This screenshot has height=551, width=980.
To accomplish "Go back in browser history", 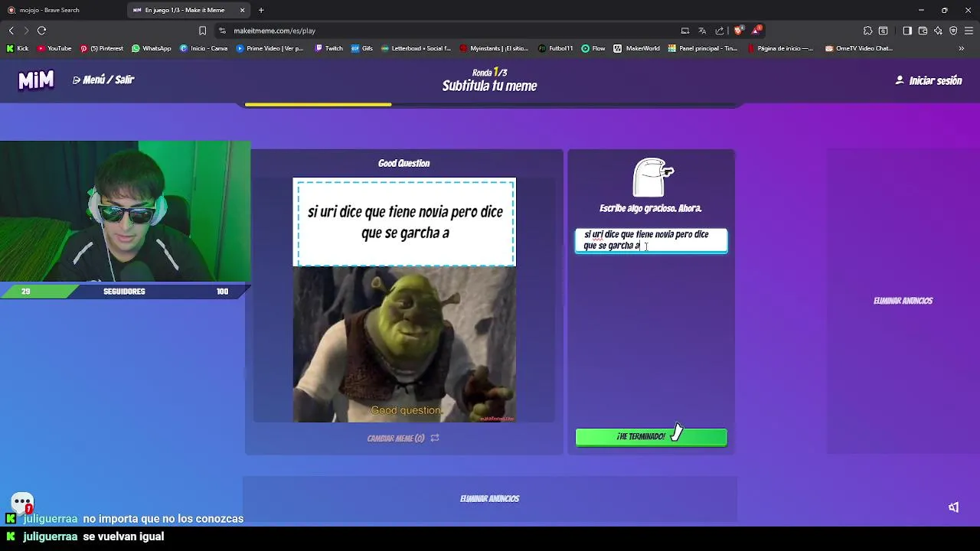I will click(11, 31).
